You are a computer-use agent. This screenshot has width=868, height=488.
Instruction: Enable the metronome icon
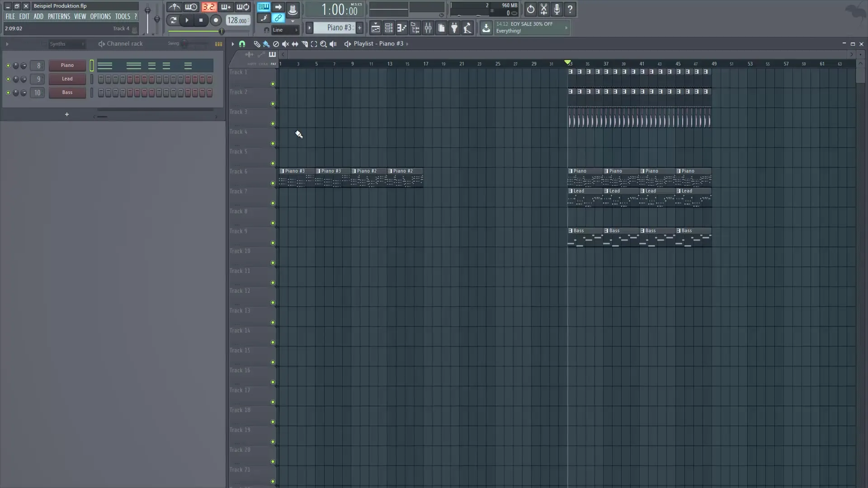[x=175, y=7]
